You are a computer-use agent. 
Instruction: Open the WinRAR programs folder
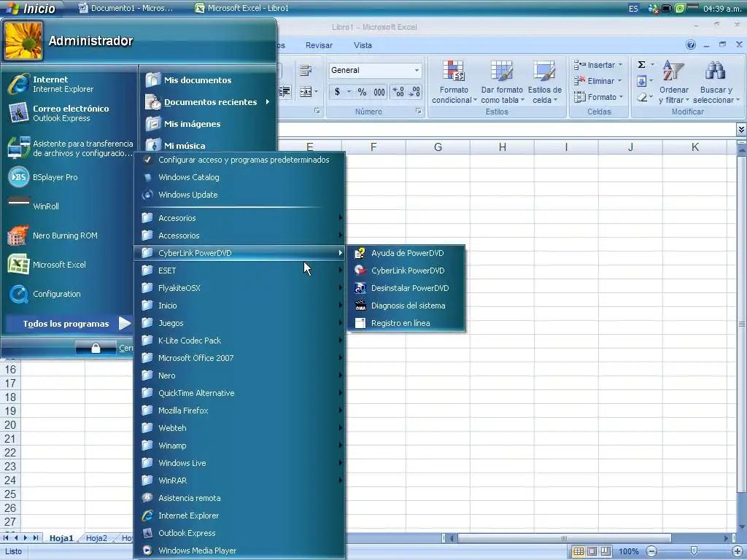239,481
